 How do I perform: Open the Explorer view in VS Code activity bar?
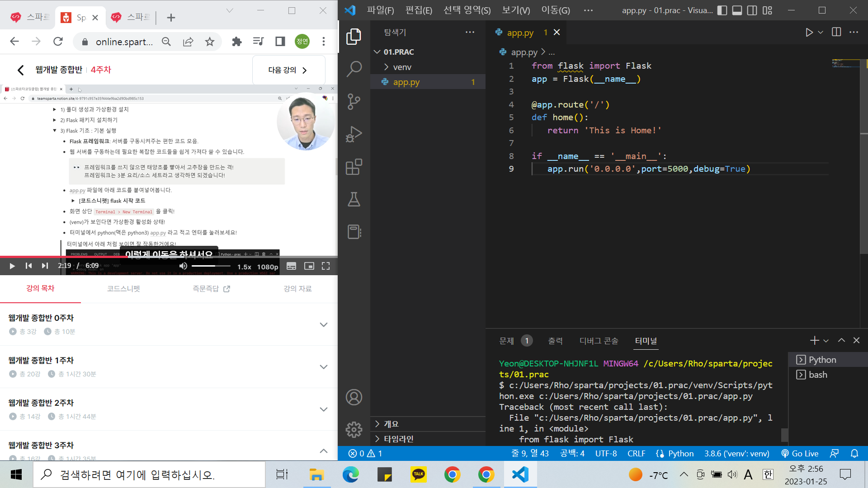354,37
